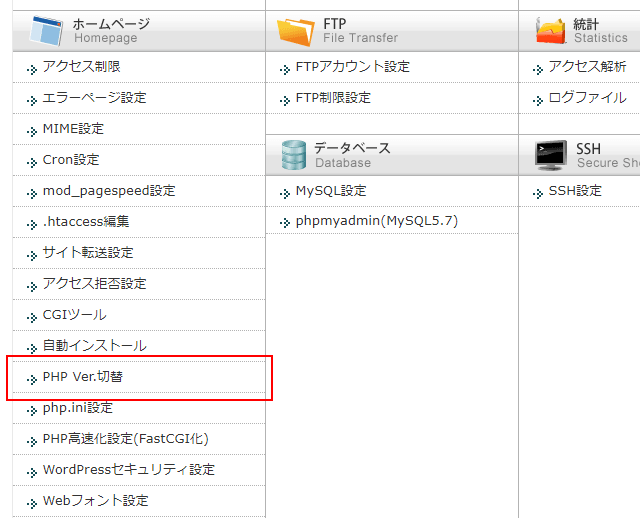
Task: Open WordPressセキュリティ設定
Action: click(129, 470)
